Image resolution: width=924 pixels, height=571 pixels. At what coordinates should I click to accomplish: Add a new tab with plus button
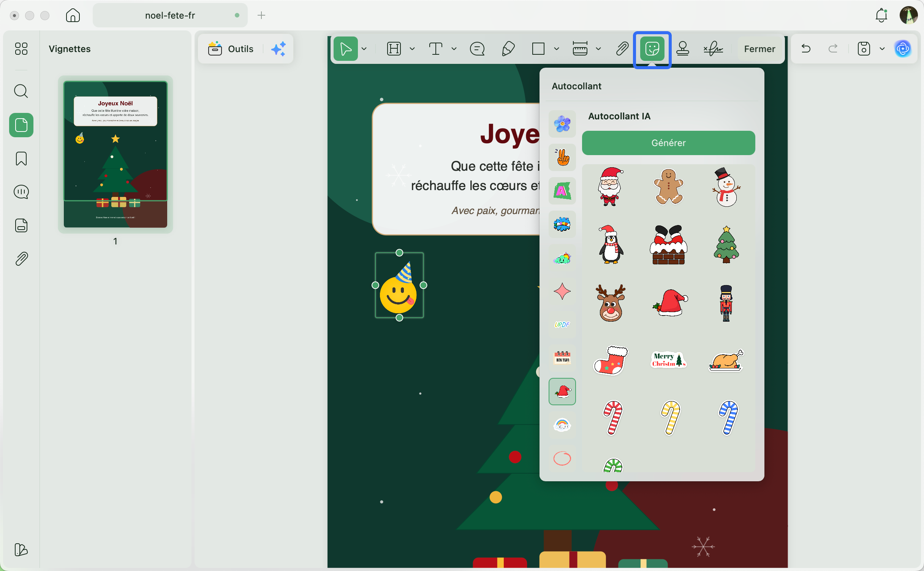coord(261,15)
